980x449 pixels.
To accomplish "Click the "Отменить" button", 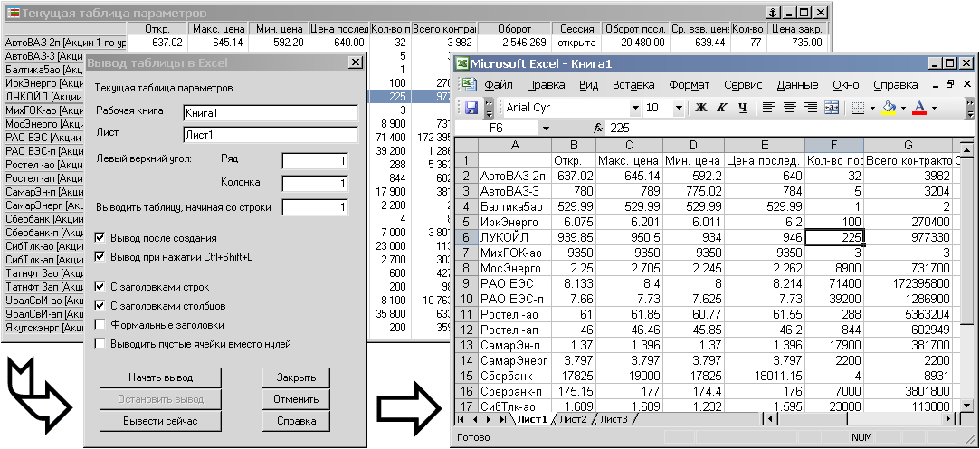I will (296, 399).
